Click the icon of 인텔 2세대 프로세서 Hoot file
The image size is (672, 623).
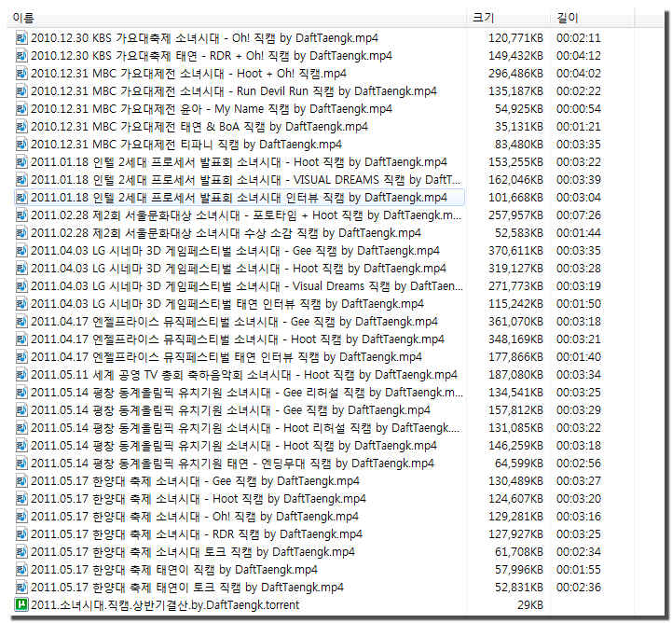click(21, 162)
